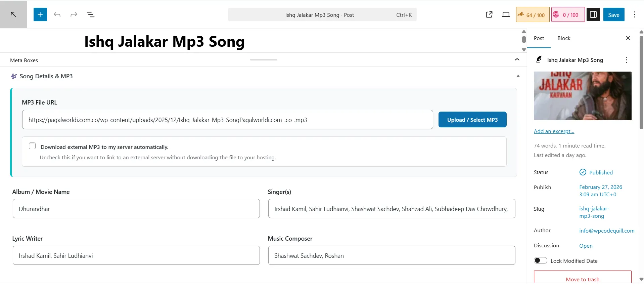Toggle the Lock Modified Date switch

tap(540, 261)
